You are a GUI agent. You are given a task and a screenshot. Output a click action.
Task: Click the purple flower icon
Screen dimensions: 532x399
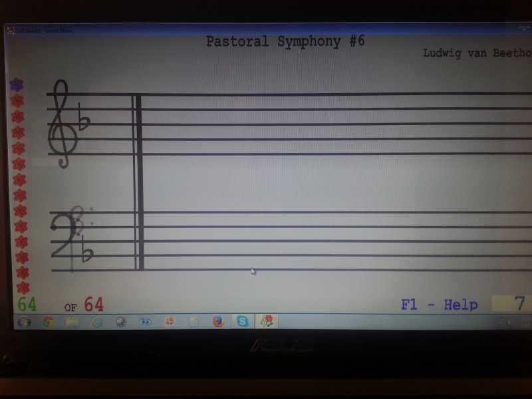pyautogui.click(x=17, y=85)
